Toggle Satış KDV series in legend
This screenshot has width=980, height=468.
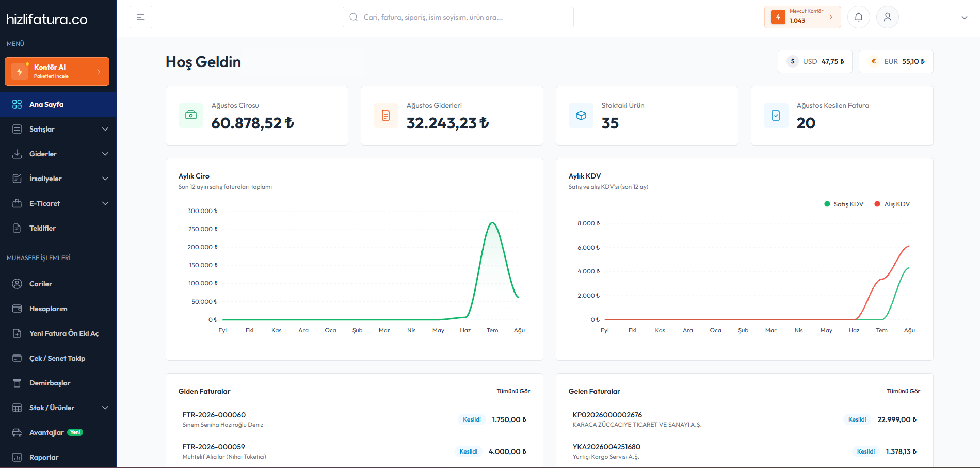844,204
